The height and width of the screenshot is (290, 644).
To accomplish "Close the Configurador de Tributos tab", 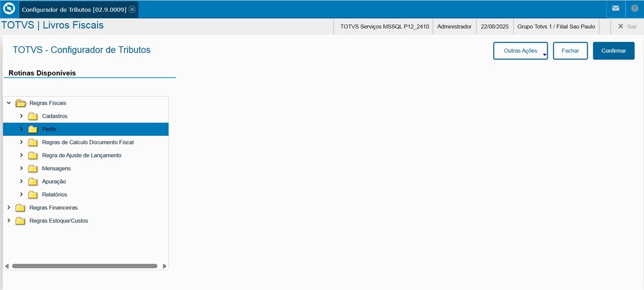I will click(x=132, y=10).
